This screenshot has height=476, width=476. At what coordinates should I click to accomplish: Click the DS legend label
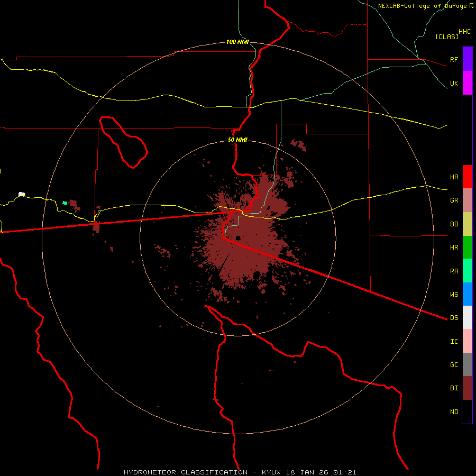tap(454, 317)
